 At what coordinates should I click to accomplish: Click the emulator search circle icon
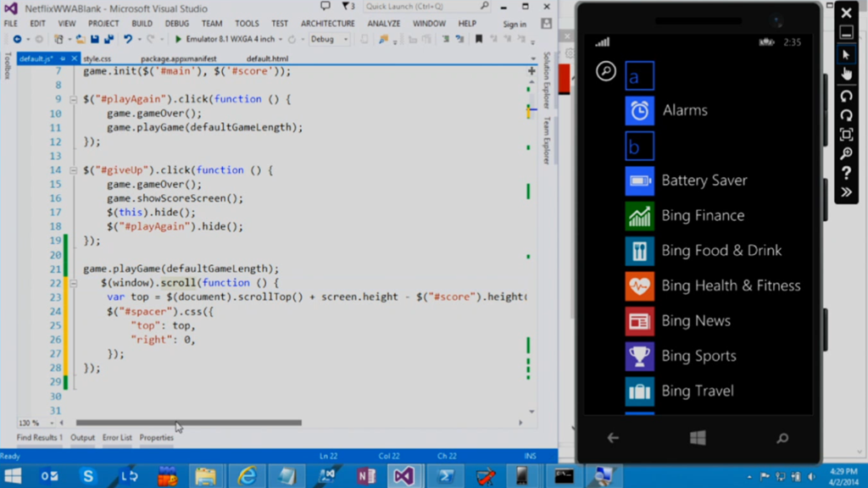point(605,71)
